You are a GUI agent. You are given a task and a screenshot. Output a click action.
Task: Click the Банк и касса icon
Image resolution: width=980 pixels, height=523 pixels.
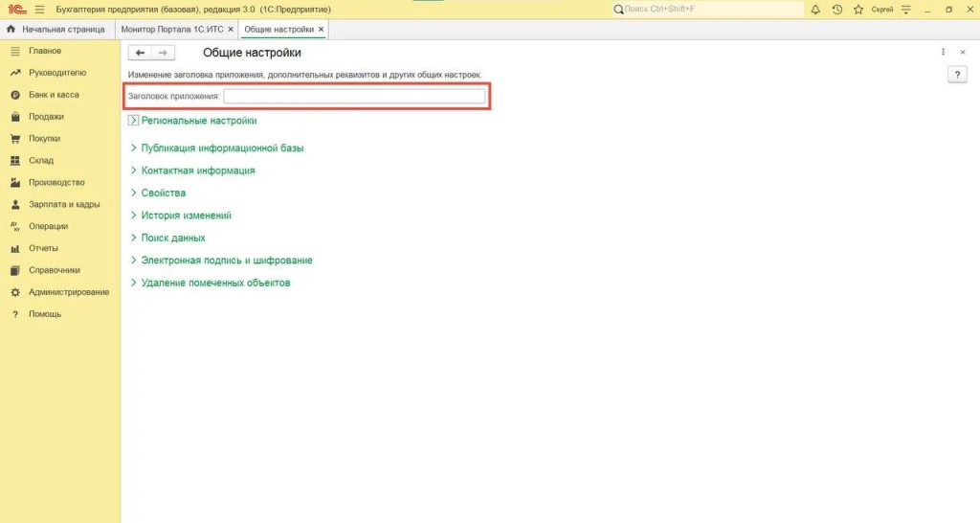pyautogui.click(x=15, y=95)
